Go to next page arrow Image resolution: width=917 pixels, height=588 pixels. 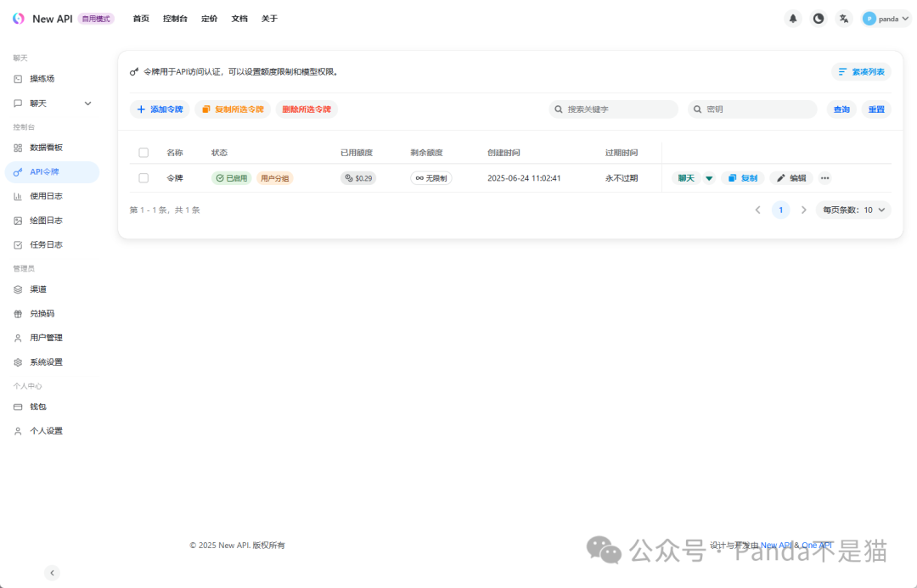[x=803, y=210]
